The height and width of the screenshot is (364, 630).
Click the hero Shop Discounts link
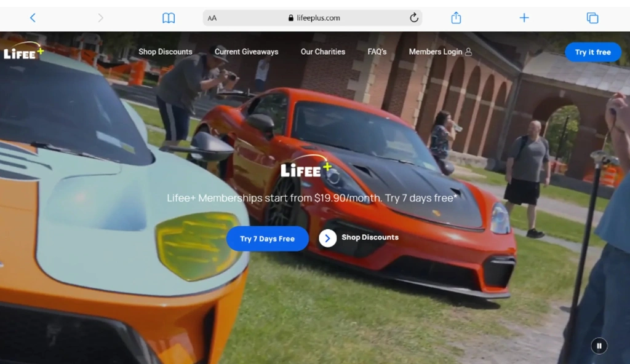pyautogui.click(x=370, y=237)
